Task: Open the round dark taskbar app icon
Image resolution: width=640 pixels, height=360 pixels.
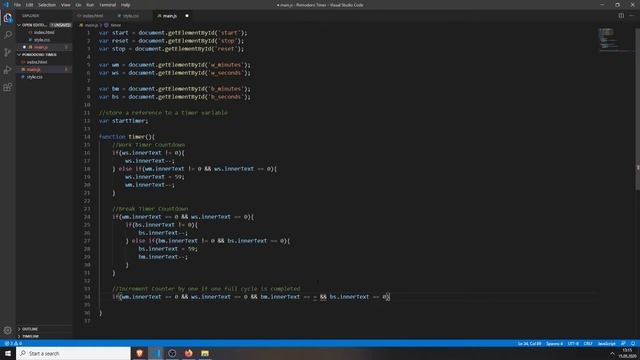Action: [x=172, y=353]
